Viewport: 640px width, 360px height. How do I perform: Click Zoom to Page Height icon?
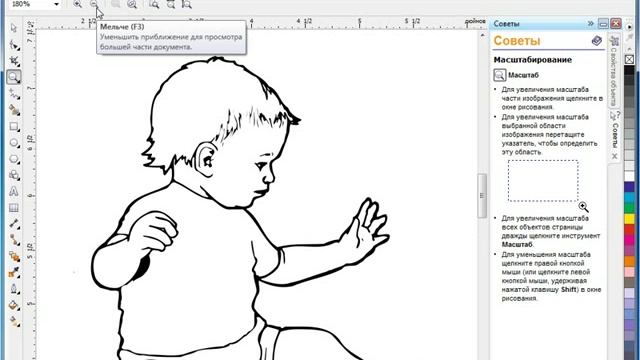[187, 4]
